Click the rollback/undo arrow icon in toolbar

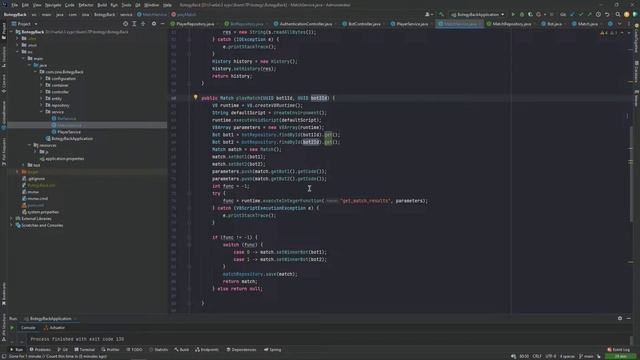(607, 14)
